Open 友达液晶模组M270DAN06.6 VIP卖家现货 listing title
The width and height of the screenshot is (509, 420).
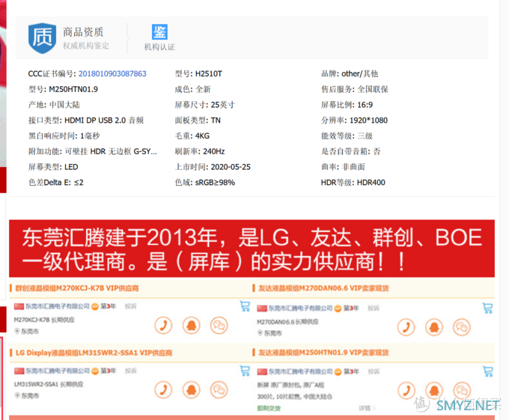[323, 288]
